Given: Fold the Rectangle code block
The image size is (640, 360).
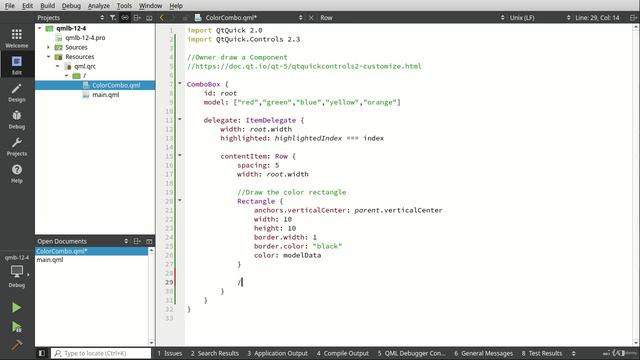Looking at the screenshot, I should click(180, 200).
